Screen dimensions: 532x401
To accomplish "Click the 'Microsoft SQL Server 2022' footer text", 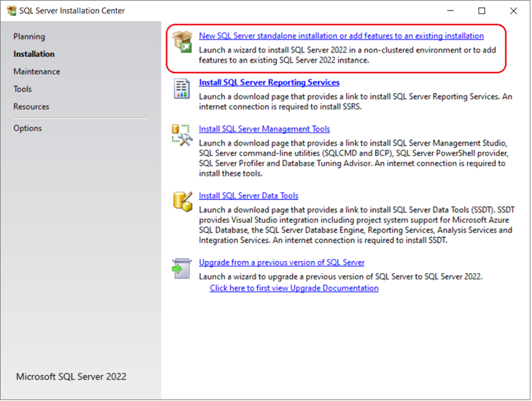I will click(71, 376).
